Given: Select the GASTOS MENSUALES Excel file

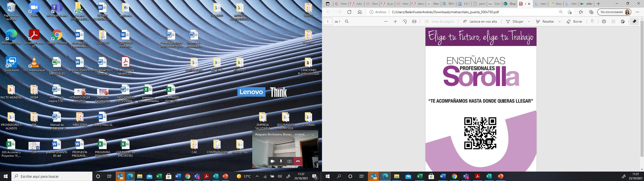Looking at the screenshot, I should point(57,66).
